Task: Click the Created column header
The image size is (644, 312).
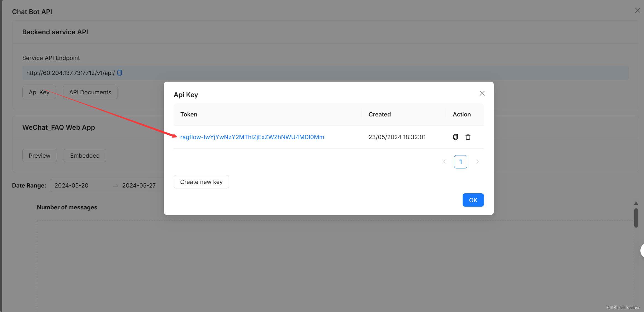Action: [x=379, y=114]
